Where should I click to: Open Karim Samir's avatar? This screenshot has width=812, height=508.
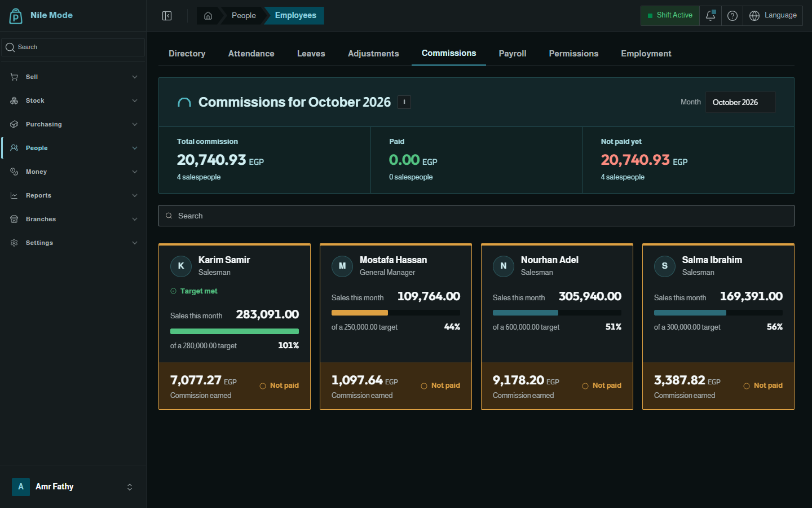click(x=181, y=266)
